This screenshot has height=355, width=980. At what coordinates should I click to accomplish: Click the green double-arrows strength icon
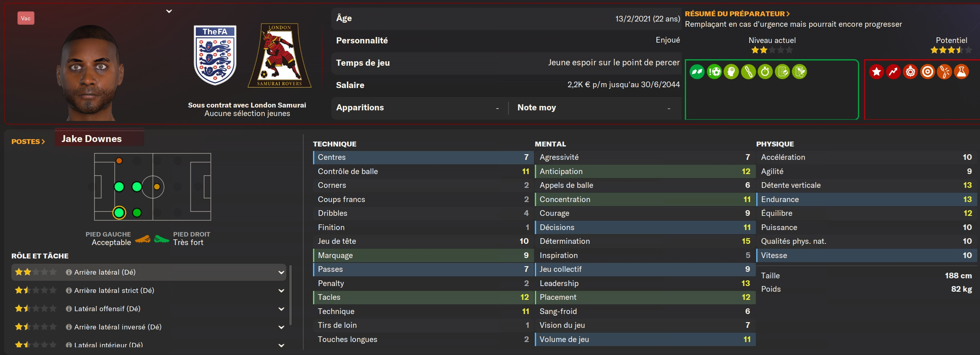(697, 72)
